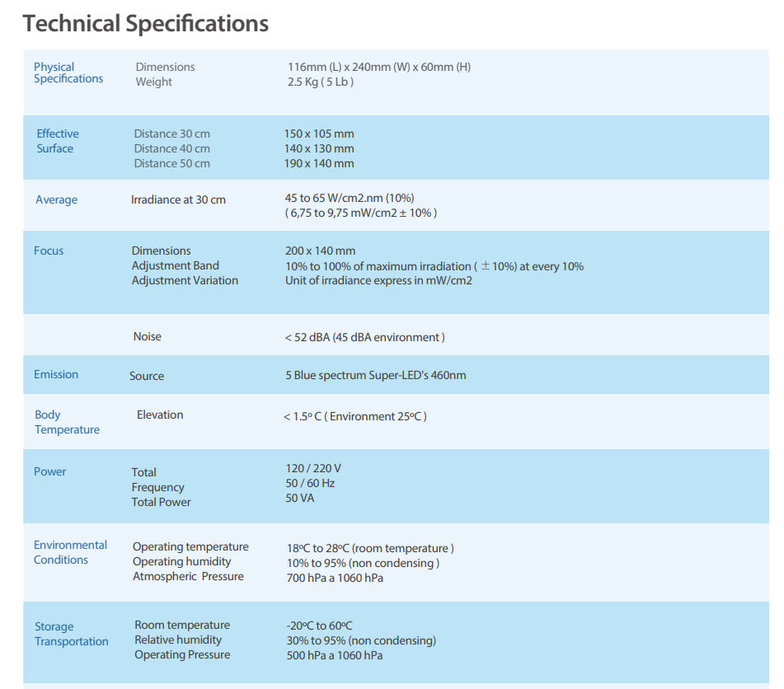The image size is (784, 689).
Task: Click the 190 x 140 mm surface value
Action: pyautogui.click(x=319, y=163)
